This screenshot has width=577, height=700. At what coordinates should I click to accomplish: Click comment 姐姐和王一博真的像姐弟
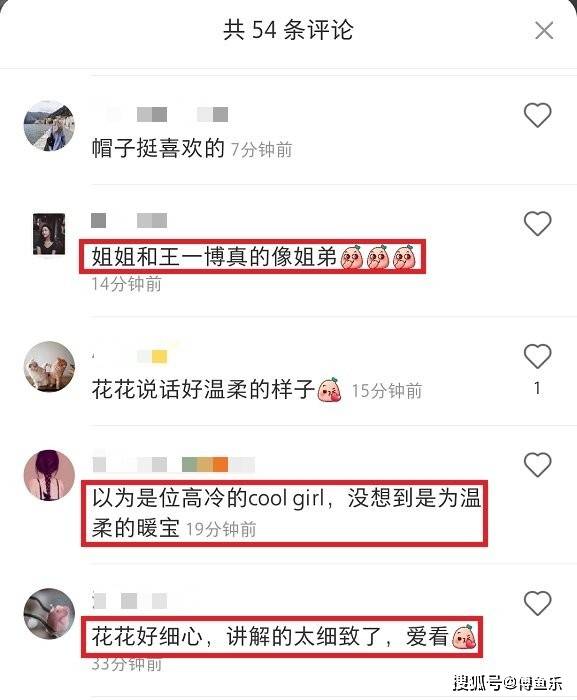(x=214, y=257)
